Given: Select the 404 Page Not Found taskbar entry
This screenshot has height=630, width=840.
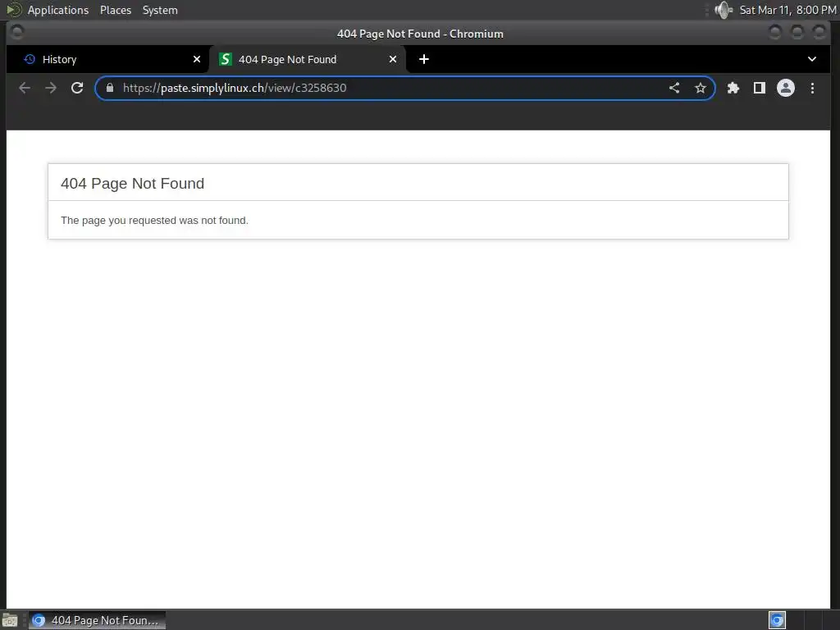Looking at the screenshot, I should (x=97, y=620).
